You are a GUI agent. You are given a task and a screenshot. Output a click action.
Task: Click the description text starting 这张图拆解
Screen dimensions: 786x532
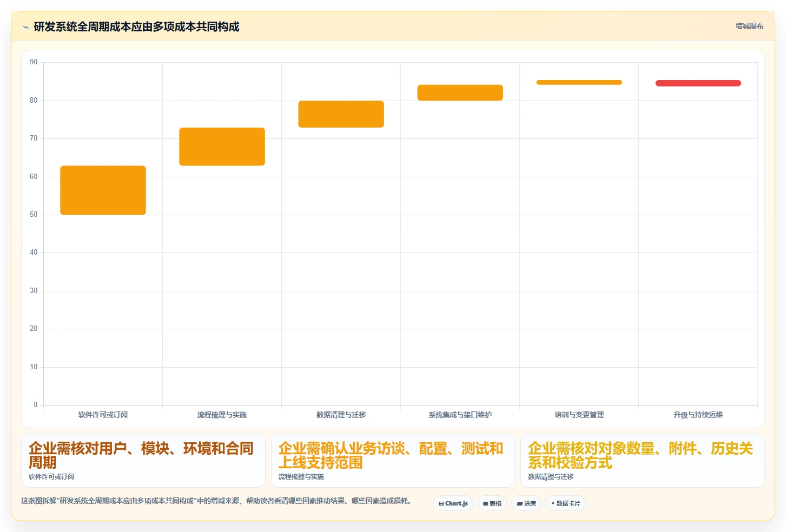coord(216,501)
